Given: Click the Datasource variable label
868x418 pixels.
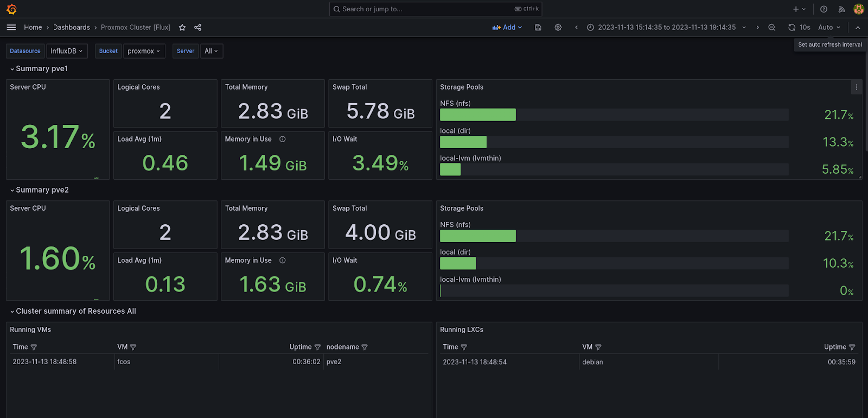Looking at the screenshot, I should (25, 51).
